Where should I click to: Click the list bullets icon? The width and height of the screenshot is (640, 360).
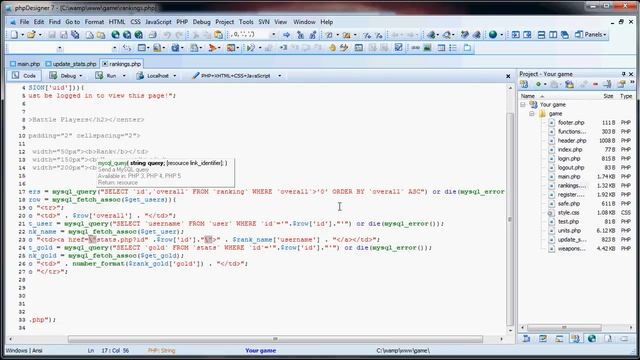[453, 48]
